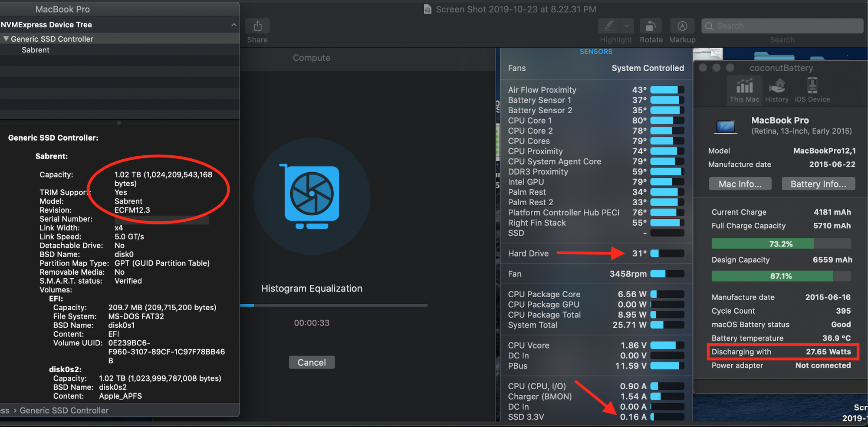Click the Current Charge 4181 mAh value
The height and width of the screenshot is (427, 868).
832,212
